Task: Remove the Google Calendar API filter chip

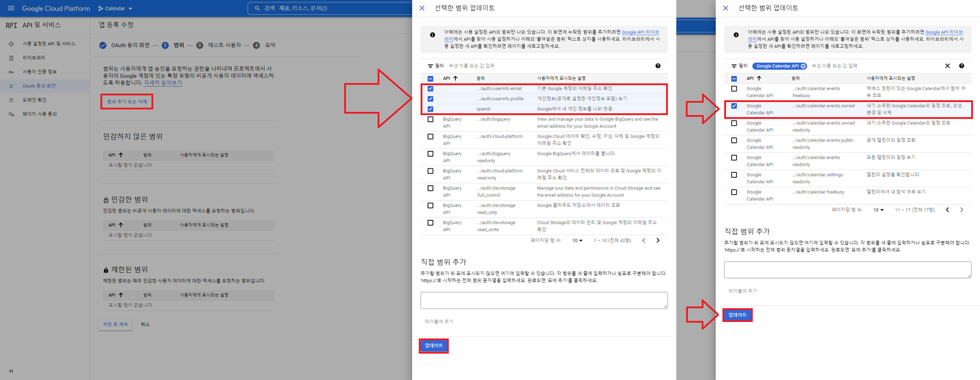Action: pos(803,66)
